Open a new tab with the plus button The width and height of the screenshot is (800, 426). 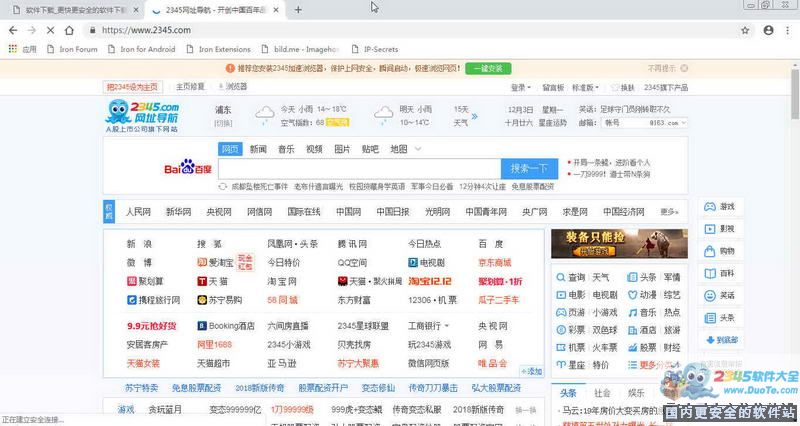(298, 10)
